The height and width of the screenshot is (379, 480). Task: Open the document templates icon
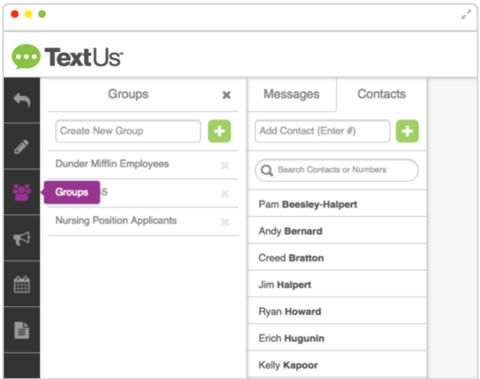(22, 330)
